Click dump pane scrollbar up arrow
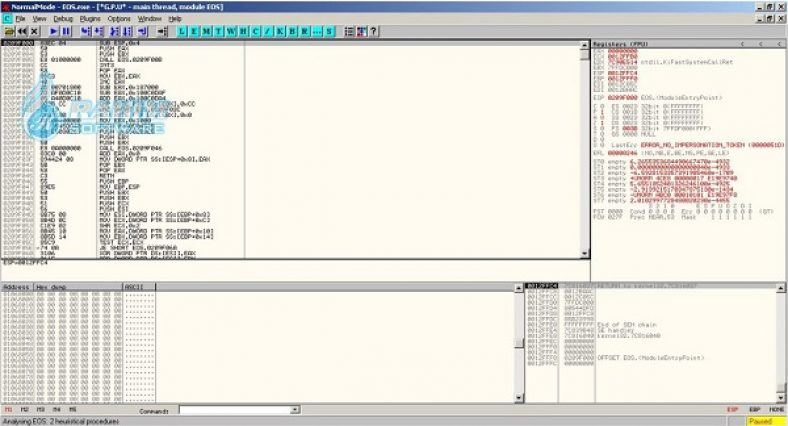788x426 pixels. [519, 288]
